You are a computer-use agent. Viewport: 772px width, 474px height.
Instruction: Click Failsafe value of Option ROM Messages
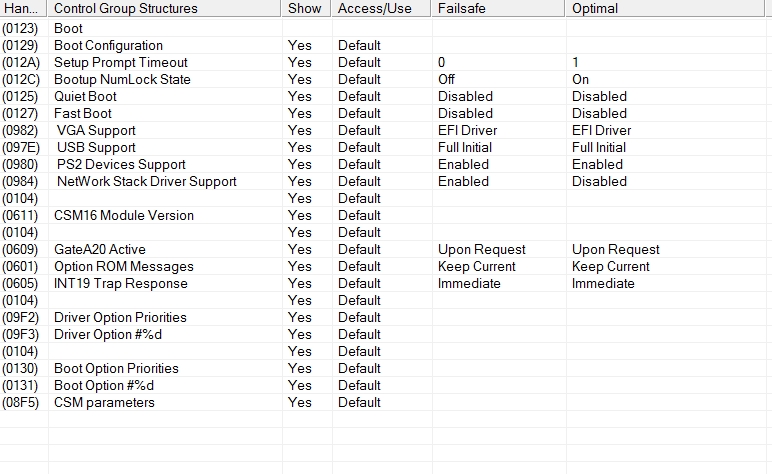(x=477, y=266)
